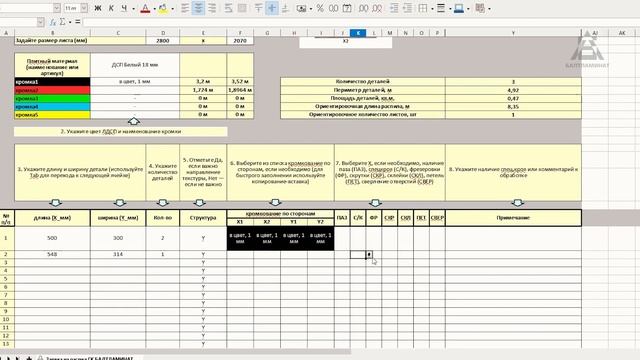This screenshot has width=640, height=360.
Task: Apply the red font color
Action: pos(145,8)
